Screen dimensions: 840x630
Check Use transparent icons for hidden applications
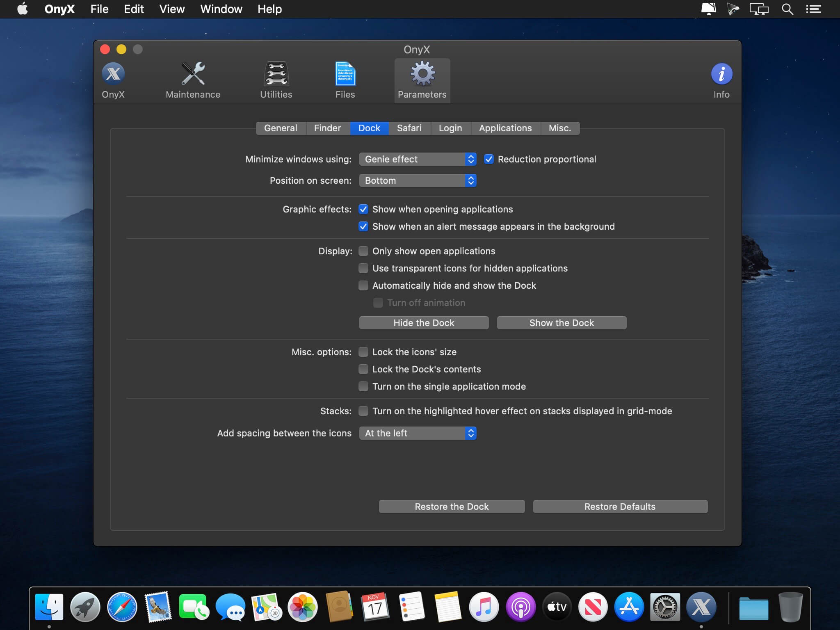[x=363, y=268]
